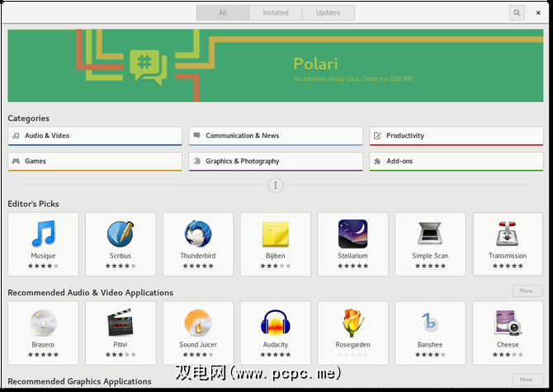Screen dimensions: 553x392
Task: Switch to the Installed tab
Action: pyautogui.click(x=276, y=12)
